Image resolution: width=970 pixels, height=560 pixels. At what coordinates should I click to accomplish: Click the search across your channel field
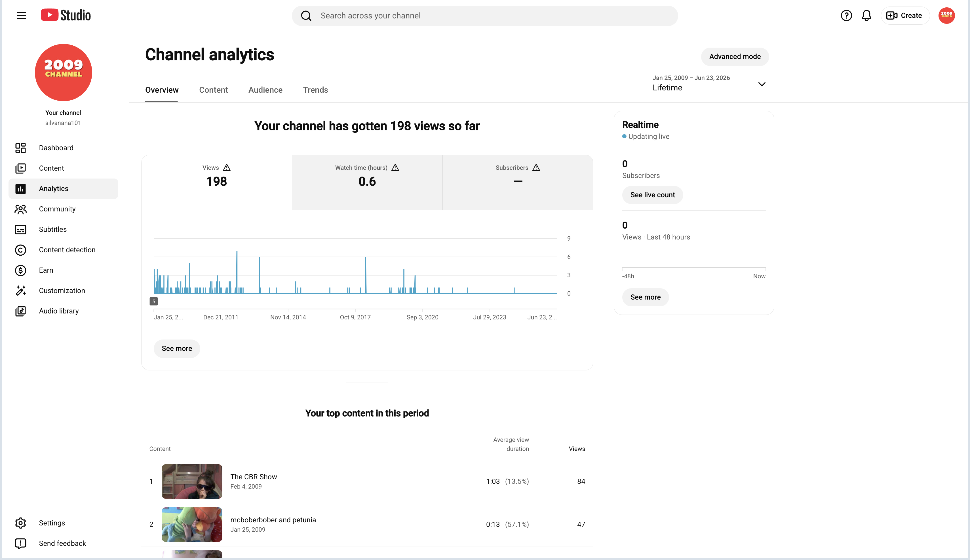coord(485,16)
